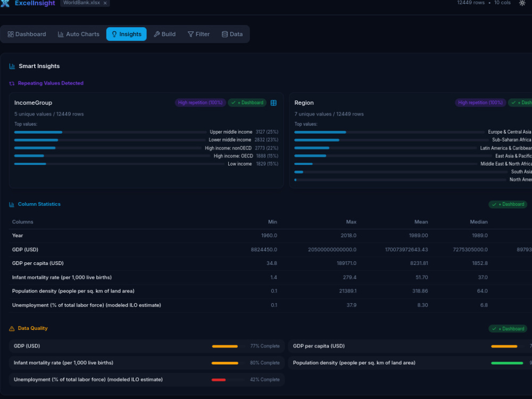532x399 pixels.
Task: Click the Columns header label
Action: pos(23,222)
